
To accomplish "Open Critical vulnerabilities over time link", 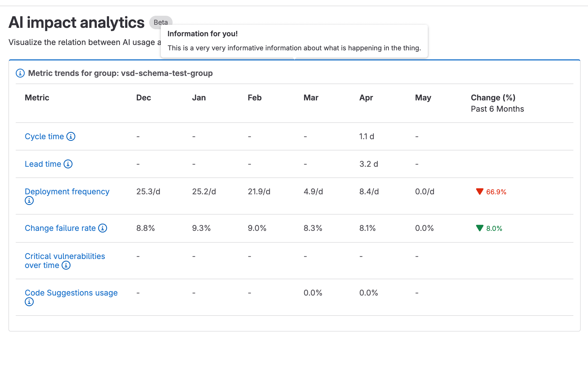I will pos(65,256).
